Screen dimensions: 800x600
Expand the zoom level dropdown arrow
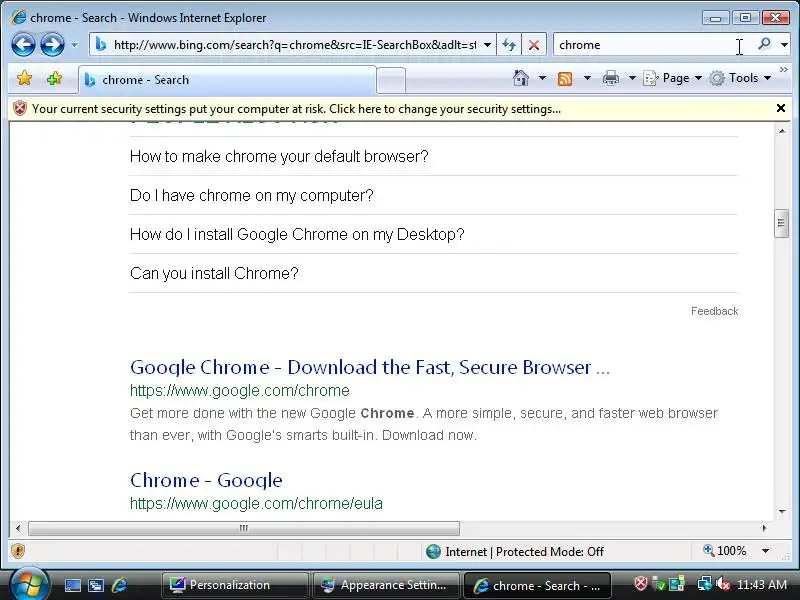(x=765, y=551)
